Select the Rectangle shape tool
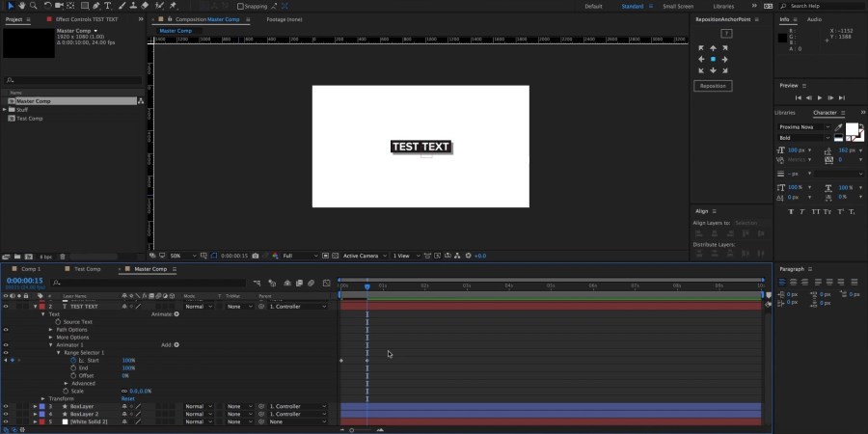 pyautogui.click(x=85, y=6)
